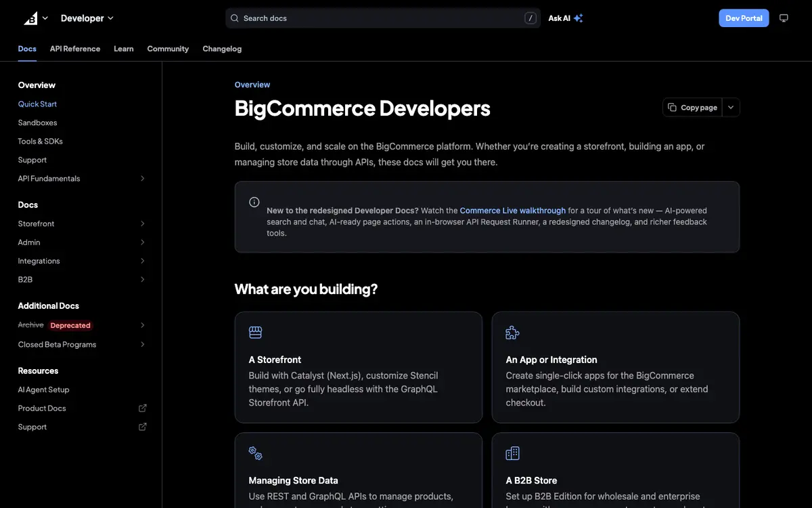This screenshot has width=812, height=508.
Task: Open Managing Store Data card title
Action: (x=293, y=481)
